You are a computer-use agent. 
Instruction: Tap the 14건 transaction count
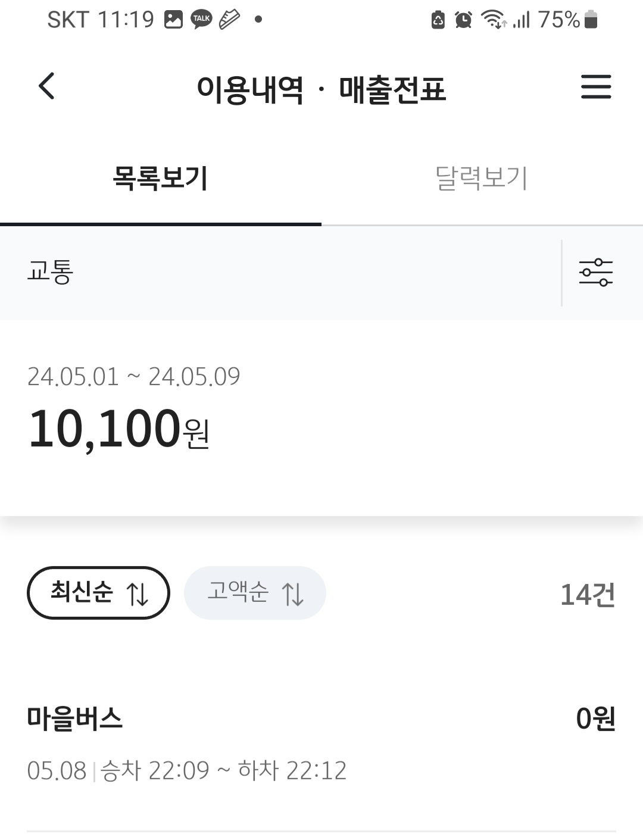[x=587, y=594]
